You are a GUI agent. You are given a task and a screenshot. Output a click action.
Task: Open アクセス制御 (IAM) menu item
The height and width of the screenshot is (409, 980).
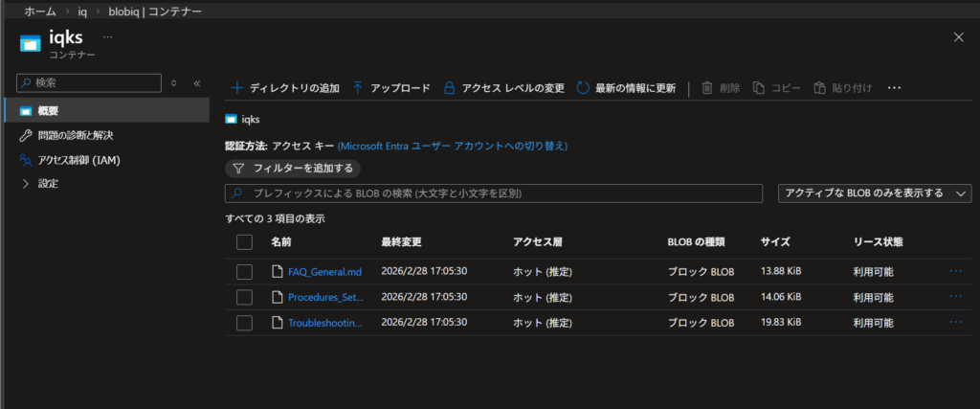[x=78, y=159]
